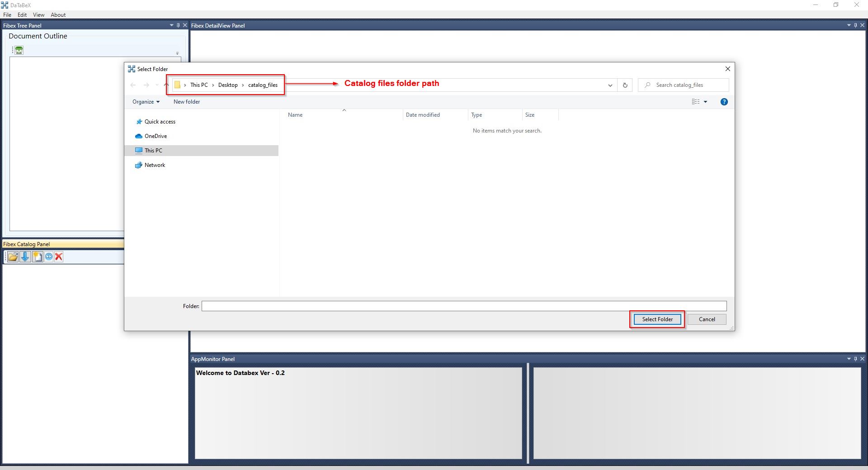Toggle pin on Fibex Tree Panel

(x=178, y=25)
